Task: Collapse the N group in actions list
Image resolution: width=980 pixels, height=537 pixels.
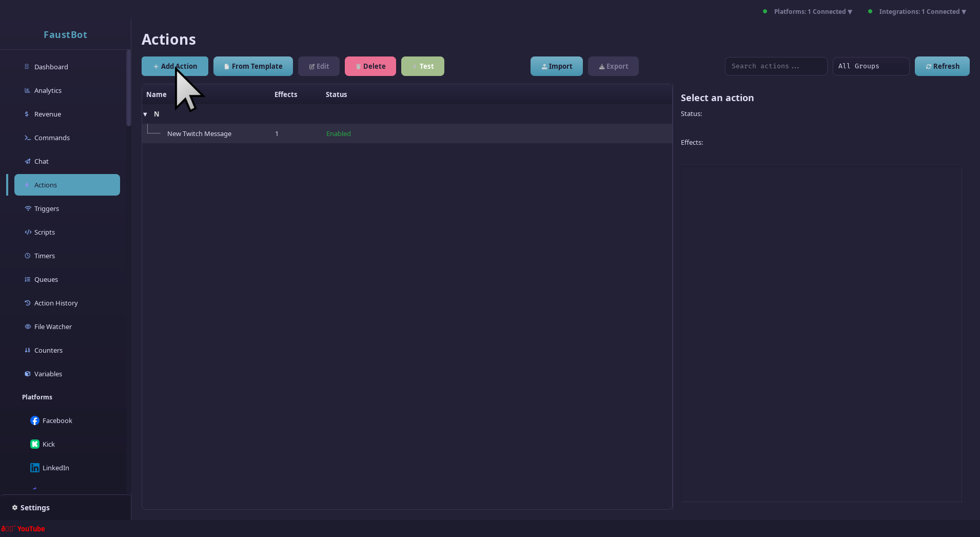Action: point(145,114)
